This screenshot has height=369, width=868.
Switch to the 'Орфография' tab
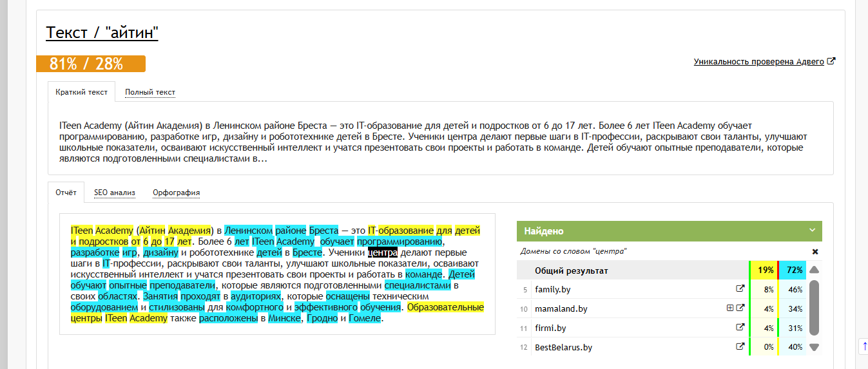(176, 193)
